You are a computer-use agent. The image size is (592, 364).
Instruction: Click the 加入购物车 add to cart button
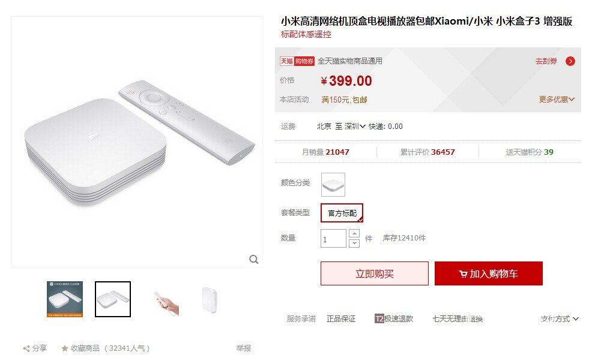[x=489, y=273]
